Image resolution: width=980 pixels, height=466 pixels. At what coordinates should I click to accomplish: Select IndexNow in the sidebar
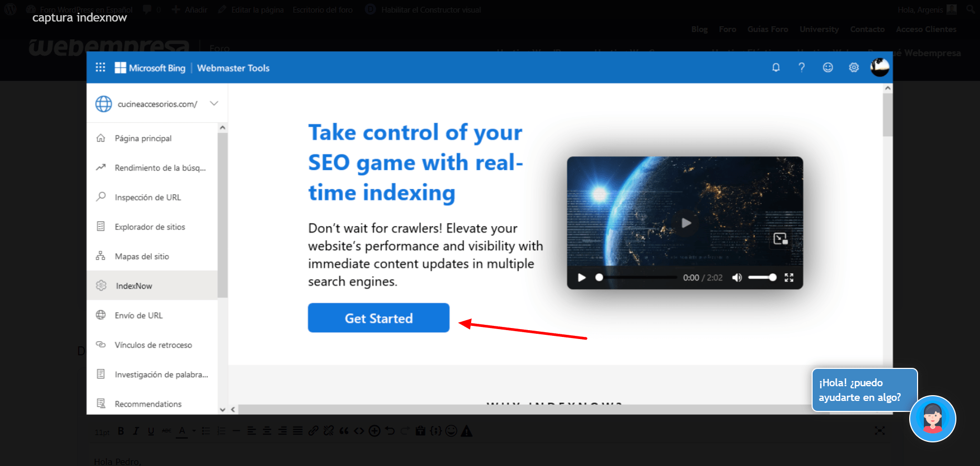152,285
